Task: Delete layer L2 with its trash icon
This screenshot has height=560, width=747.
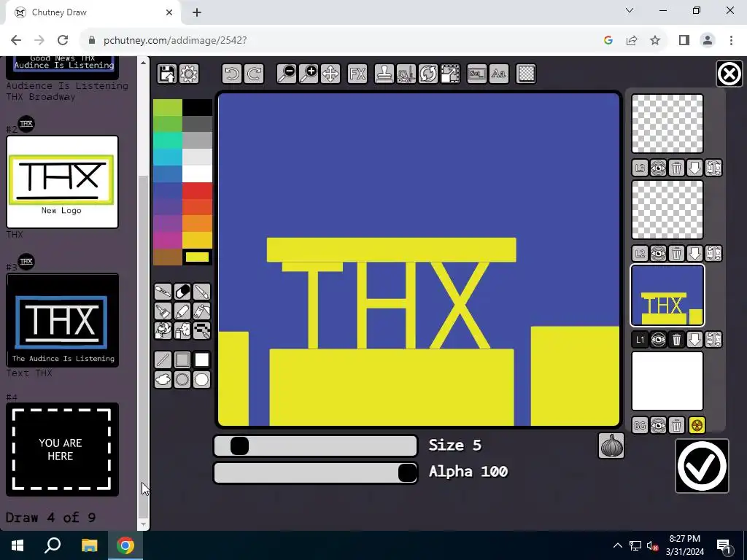Action: click(676, 253)
